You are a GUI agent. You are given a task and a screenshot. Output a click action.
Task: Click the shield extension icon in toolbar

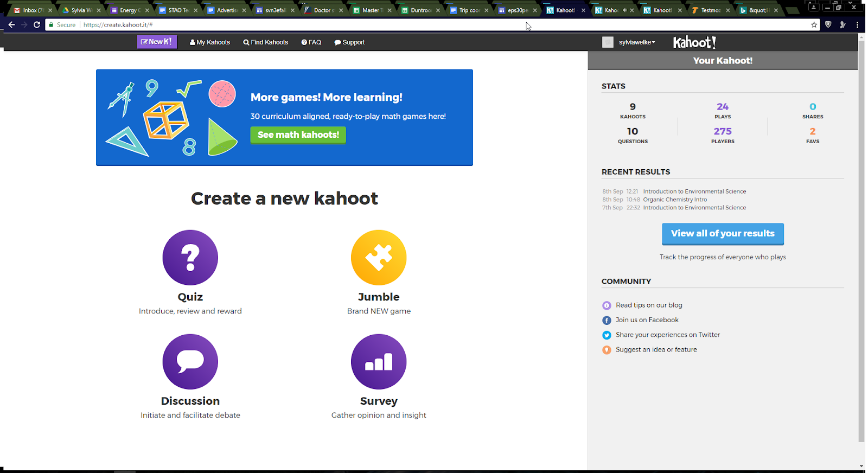pyautogui.click(x=828, y=25)
